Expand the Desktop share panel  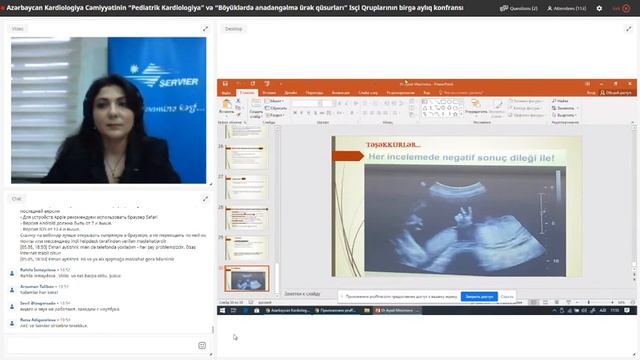pyautogui.click(x=629, y=29)
